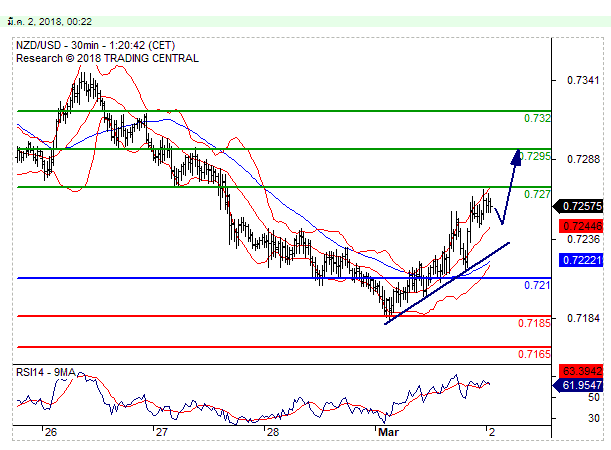This screenshot has width=611, height=450.
Task: Click the 0.7341 price axis label
Action: click(583, 81)
